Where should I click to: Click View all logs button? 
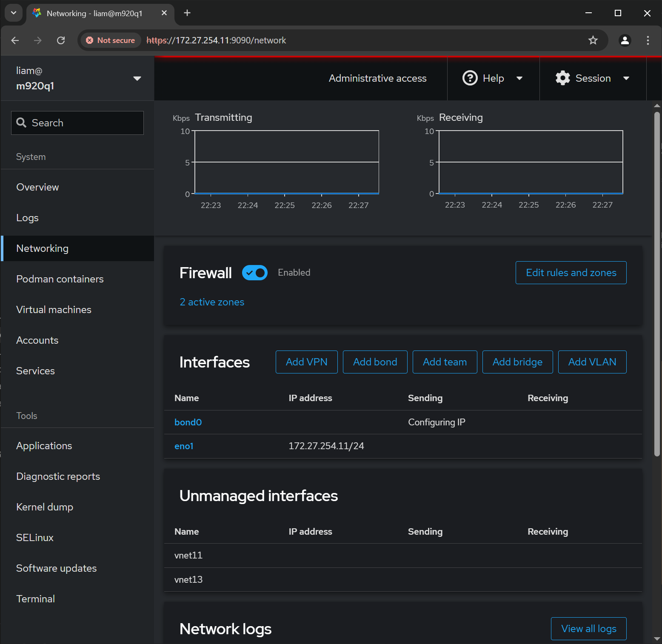[x=588, y=629]
